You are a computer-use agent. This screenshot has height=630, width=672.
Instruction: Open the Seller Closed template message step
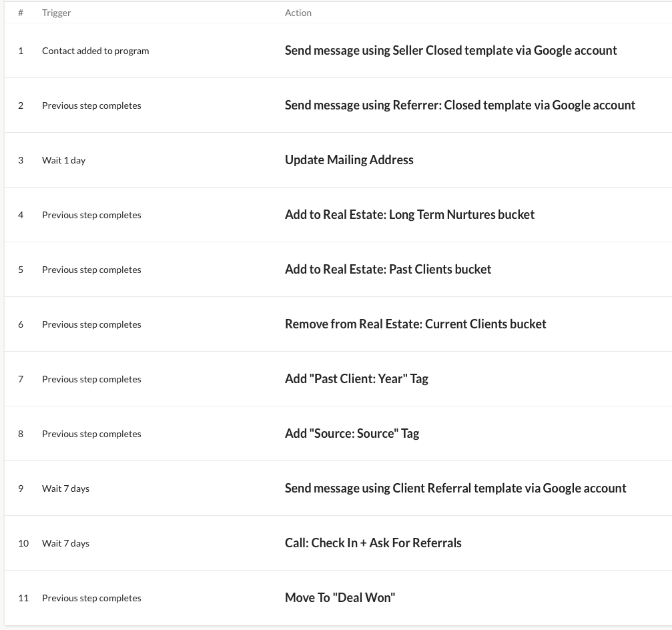click(x=450, y=51)
